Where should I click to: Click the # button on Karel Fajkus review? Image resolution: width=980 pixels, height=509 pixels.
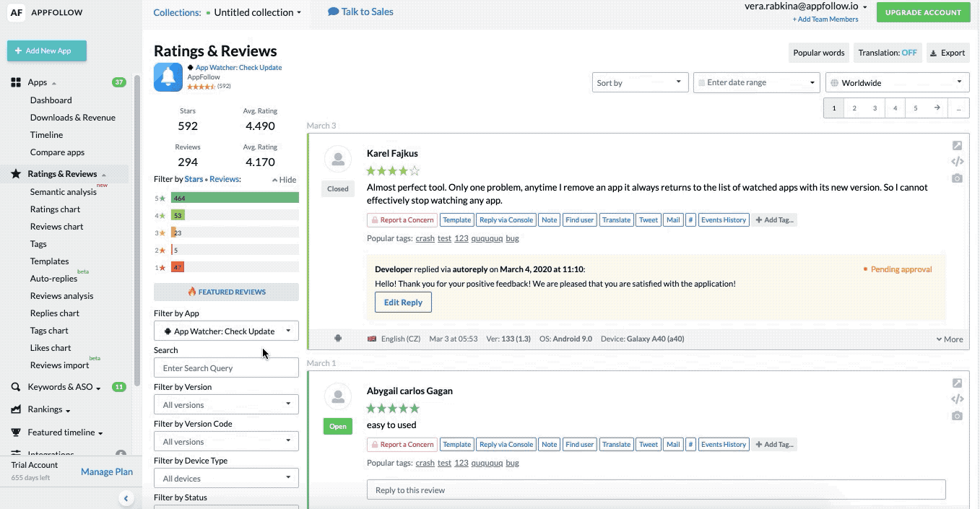(x=690, y=219)
